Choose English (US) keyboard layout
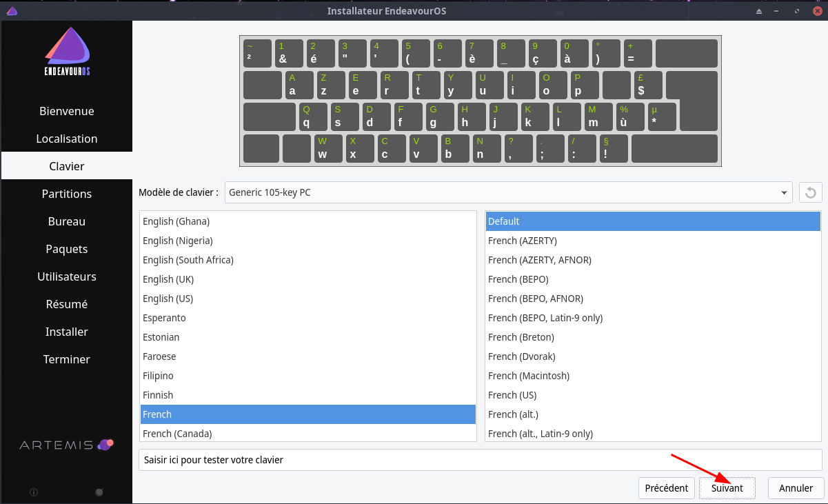 tap(168, 299)
